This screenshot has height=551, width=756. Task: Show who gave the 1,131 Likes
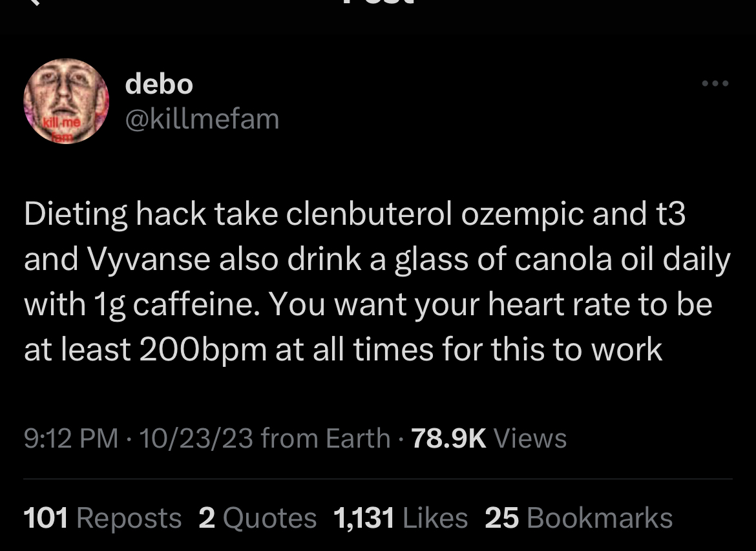point(400,518)
